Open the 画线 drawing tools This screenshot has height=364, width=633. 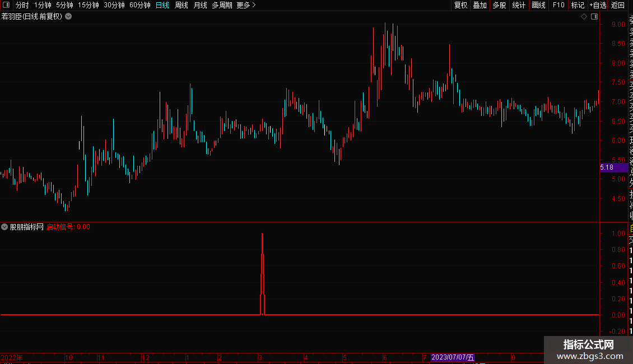pos(538,5)
